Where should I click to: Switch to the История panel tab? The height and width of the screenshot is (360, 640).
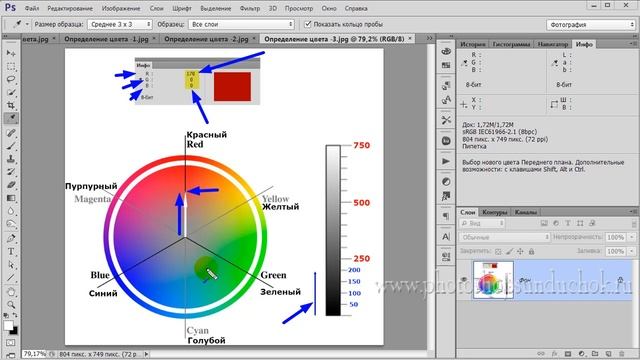pyautogui.click(x=473, y=44)
